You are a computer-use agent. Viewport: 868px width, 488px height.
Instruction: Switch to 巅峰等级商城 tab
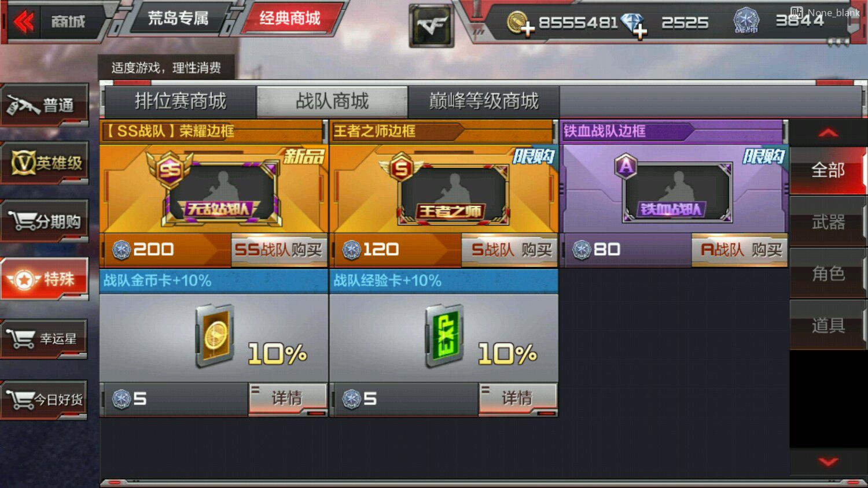pos(484,102)
